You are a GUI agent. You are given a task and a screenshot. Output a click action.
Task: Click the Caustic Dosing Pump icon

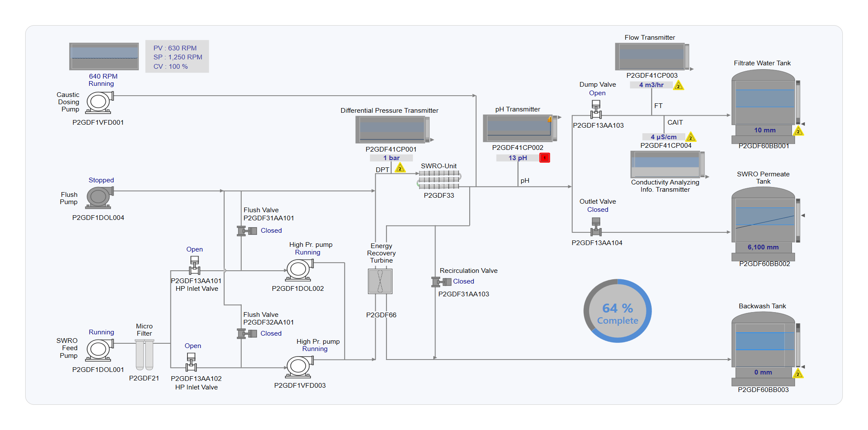99,102
